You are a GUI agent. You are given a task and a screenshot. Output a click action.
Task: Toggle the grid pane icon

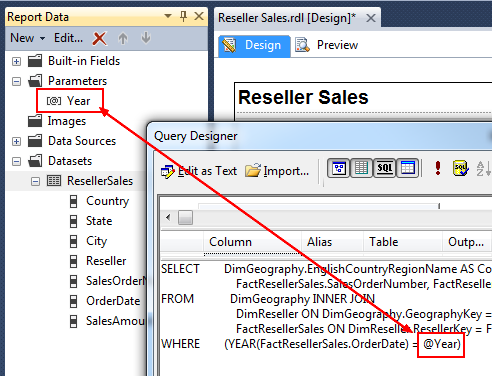point(361,168)
